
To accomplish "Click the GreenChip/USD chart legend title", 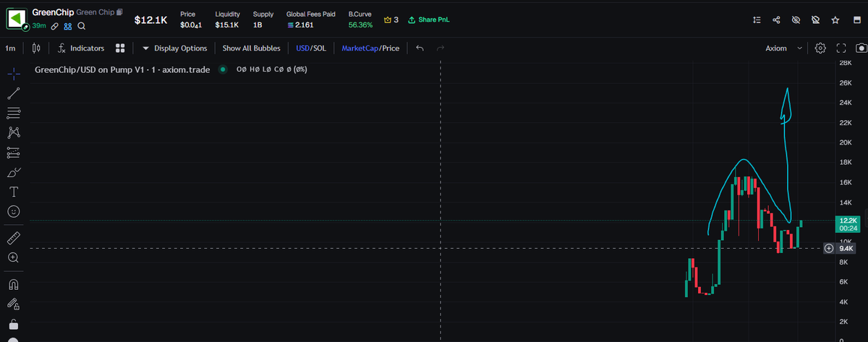I will point(122,69).
